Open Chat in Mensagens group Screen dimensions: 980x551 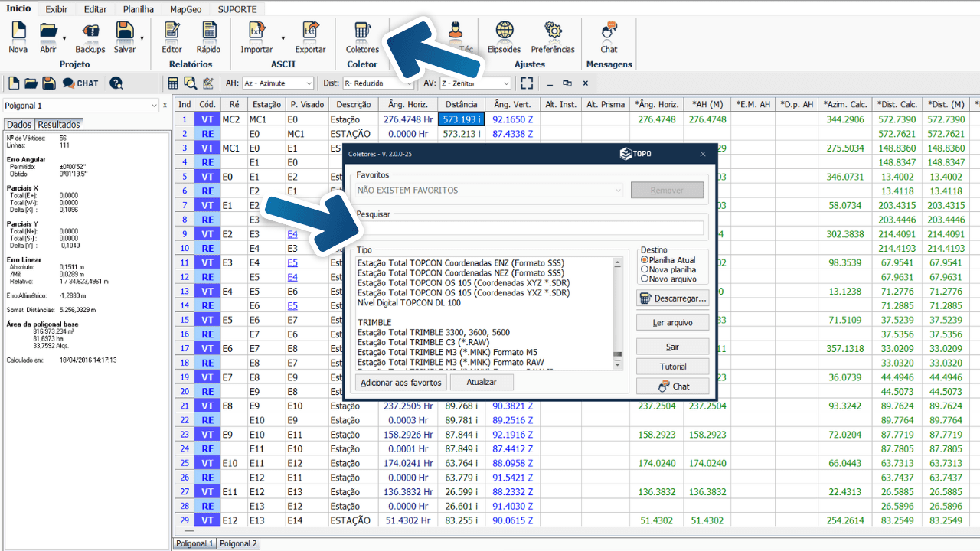coord(609,37)
